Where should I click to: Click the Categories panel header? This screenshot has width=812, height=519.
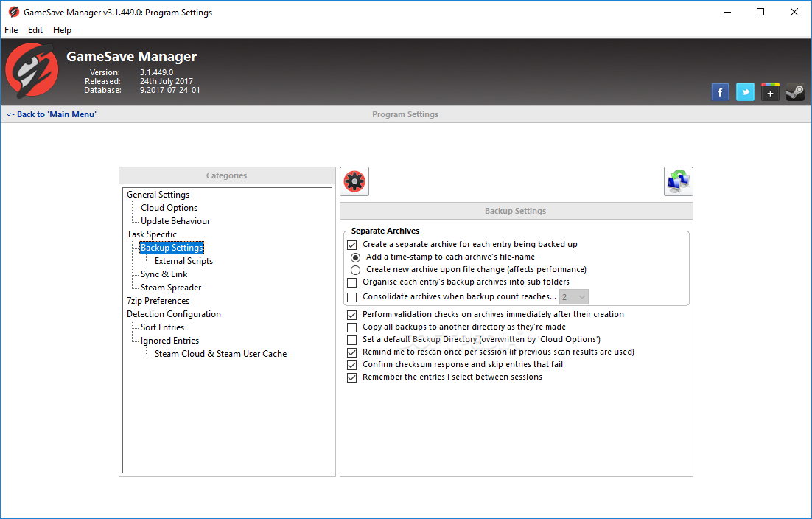[x=227, y=175]
